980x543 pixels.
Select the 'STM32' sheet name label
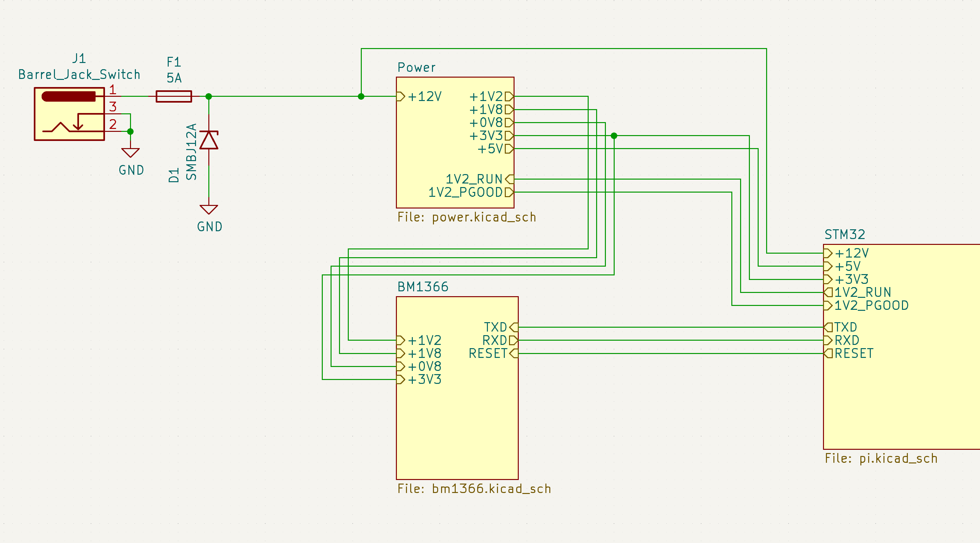(845, 234)
